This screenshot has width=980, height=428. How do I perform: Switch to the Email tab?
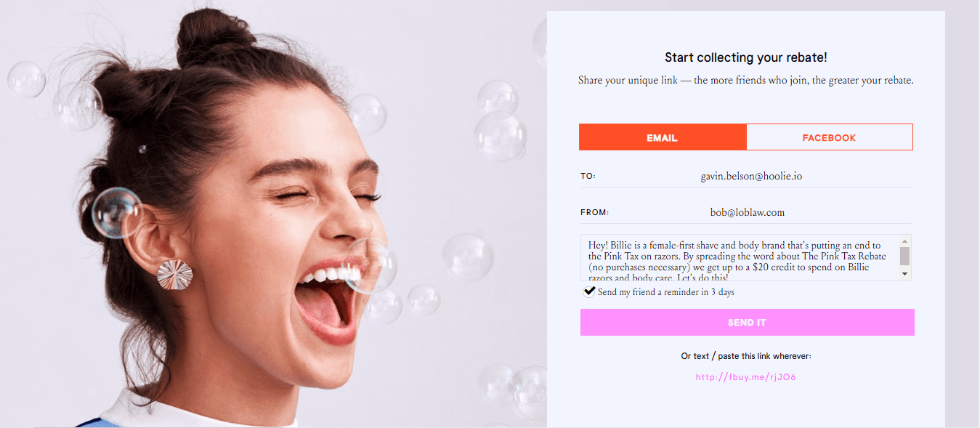click(662, 137)
